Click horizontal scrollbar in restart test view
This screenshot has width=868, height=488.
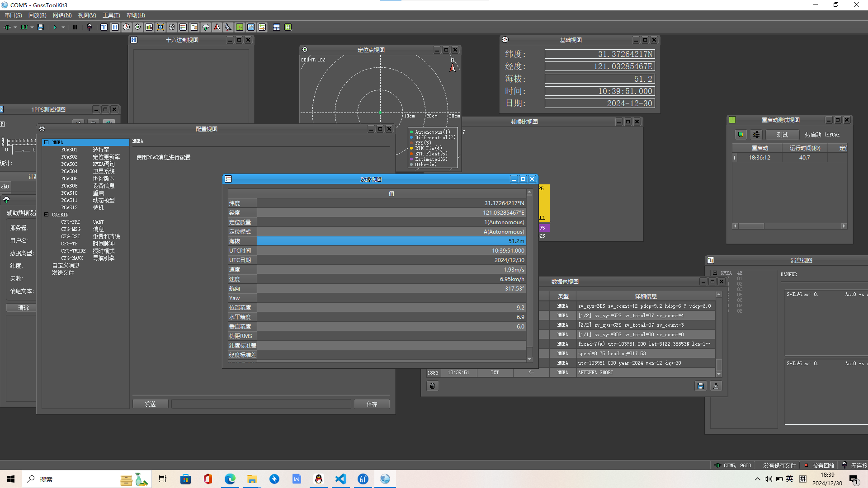pyautogui.click(x=789, y=226)
